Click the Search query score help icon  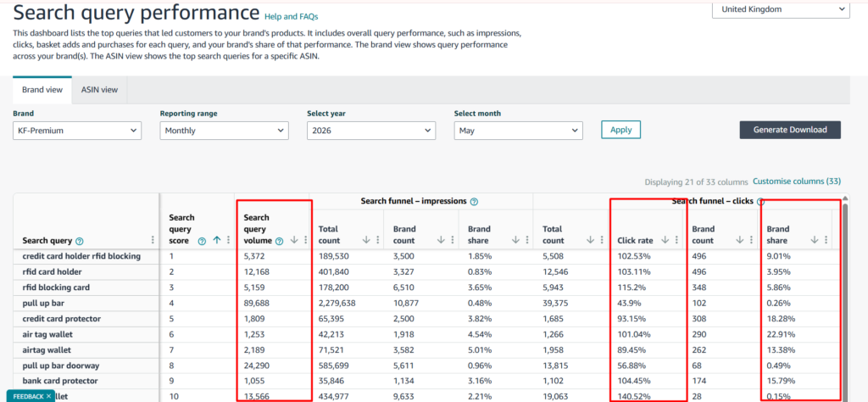pos(202,241)
